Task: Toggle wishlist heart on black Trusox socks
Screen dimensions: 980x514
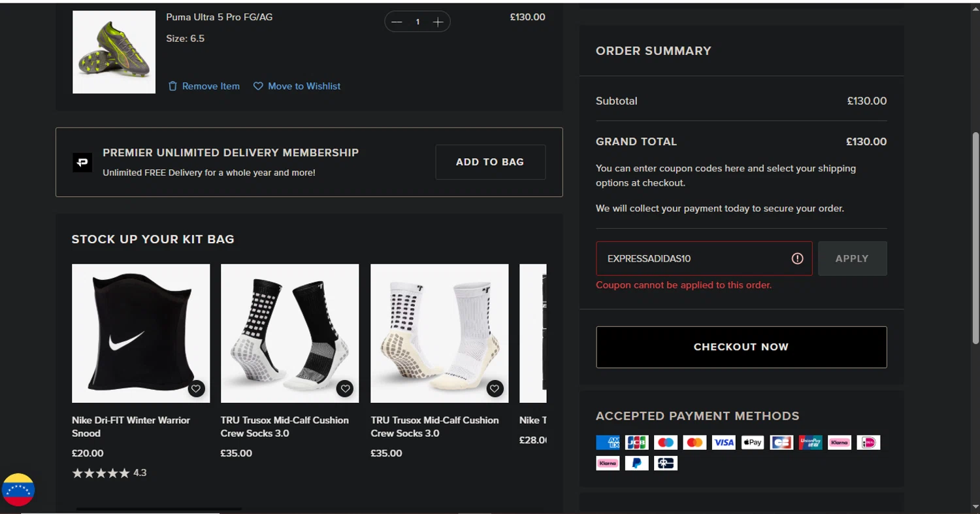Action: [x=345, y=388]
